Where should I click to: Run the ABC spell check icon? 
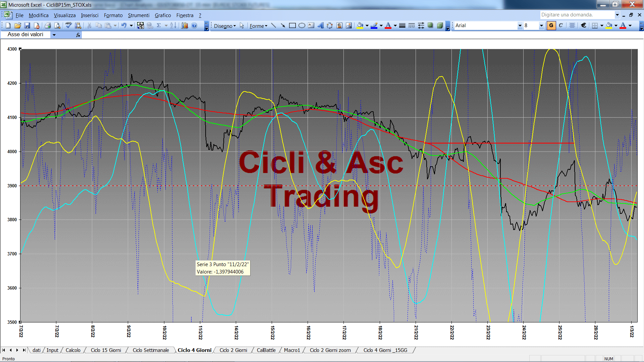click(68, 25)
